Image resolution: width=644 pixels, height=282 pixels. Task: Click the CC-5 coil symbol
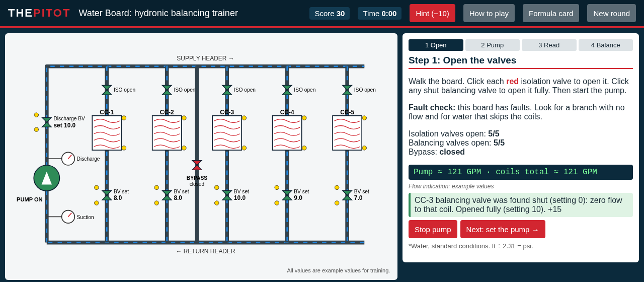347,133
